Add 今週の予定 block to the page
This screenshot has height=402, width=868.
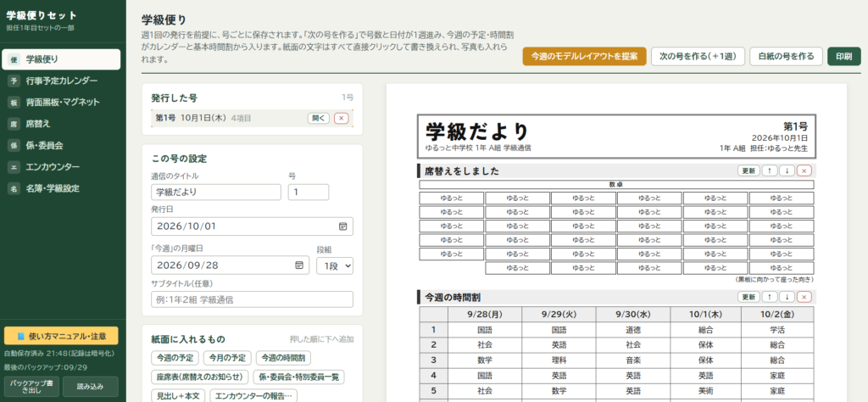point(175,358)
